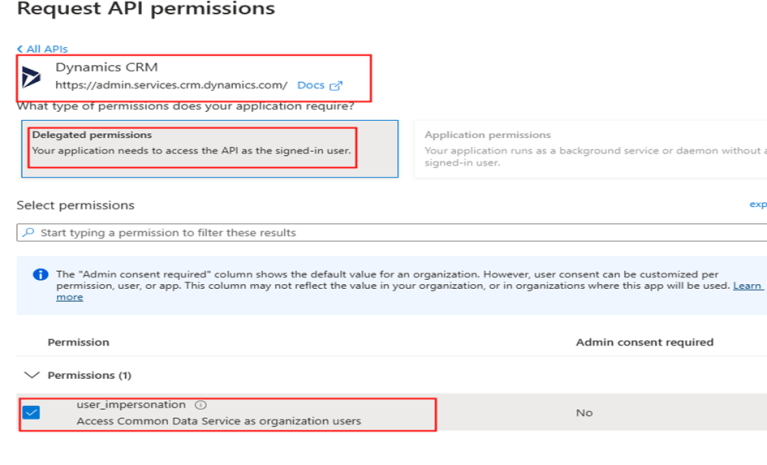
Task: Click info icon beside user_impersonation
Action: pos(201,405)
